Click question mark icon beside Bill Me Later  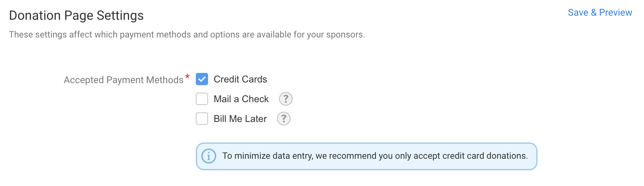pos(283,119)
